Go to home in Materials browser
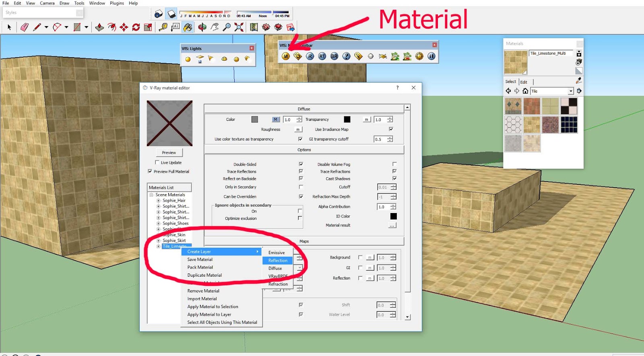This screenshot has width=644, height=356. 525,91
